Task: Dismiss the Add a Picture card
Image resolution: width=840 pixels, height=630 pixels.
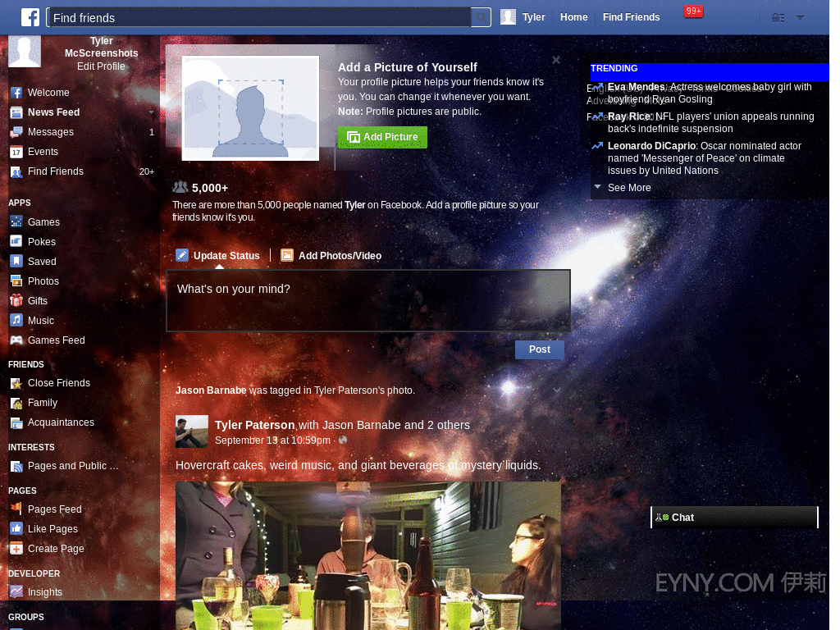Action: [x=556, y=60]
